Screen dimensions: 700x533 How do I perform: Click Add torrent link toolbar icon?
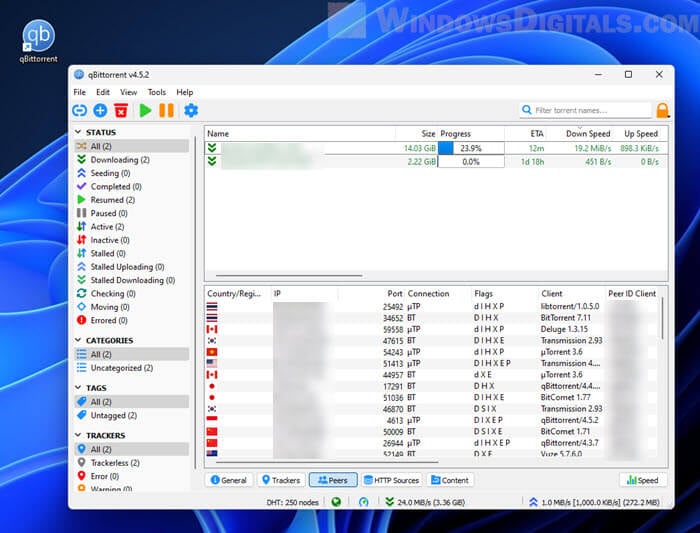[x=79, y=110]
